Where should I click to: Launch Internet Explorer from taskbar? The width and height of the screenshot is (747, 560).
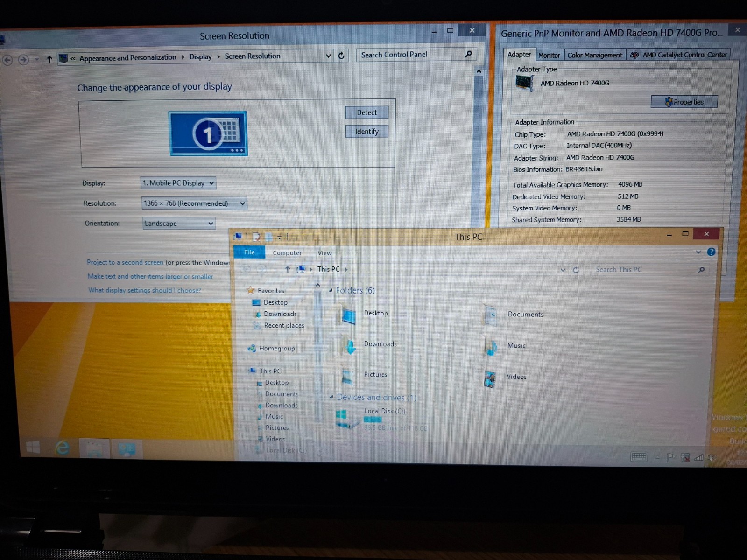(62, 448)
